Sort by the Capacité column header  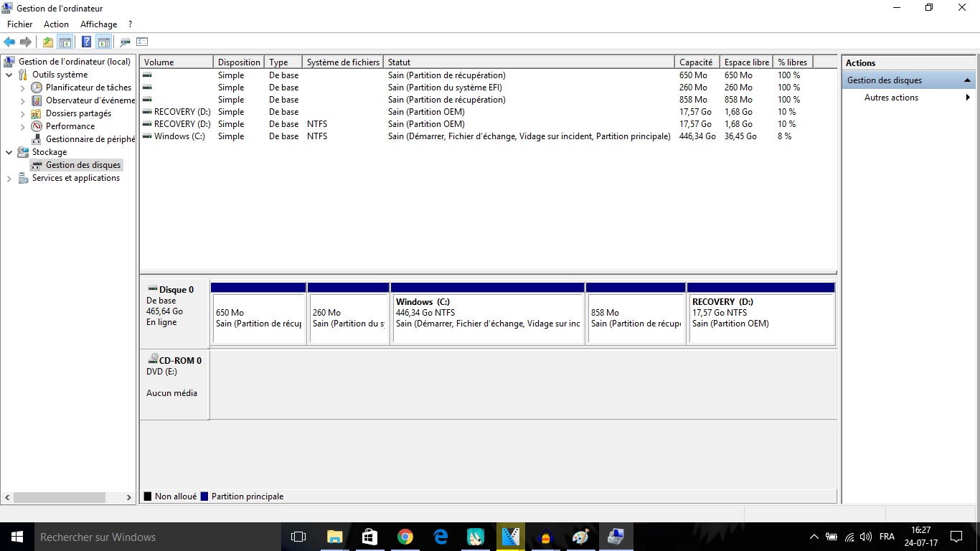[697, 62]
